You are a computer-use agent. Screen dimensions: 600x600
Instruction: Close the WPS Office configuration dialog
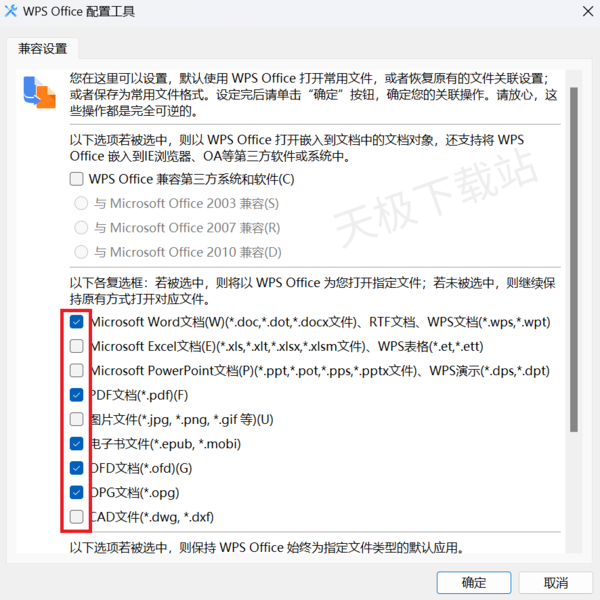(588, 11)
